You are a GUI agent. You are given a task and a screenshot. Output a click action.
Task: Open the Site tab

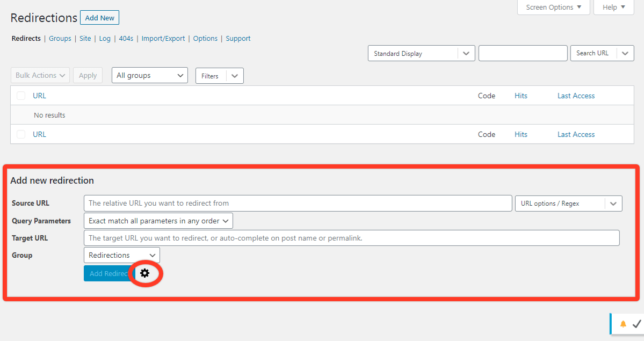point(85,38)
